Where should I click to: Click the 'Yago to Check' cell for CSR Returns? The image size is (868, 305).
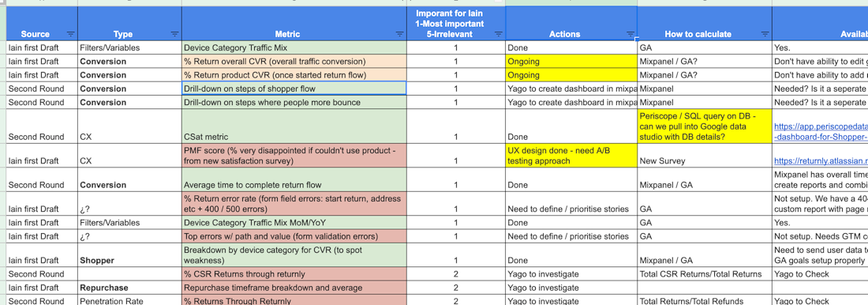(821, 274)
